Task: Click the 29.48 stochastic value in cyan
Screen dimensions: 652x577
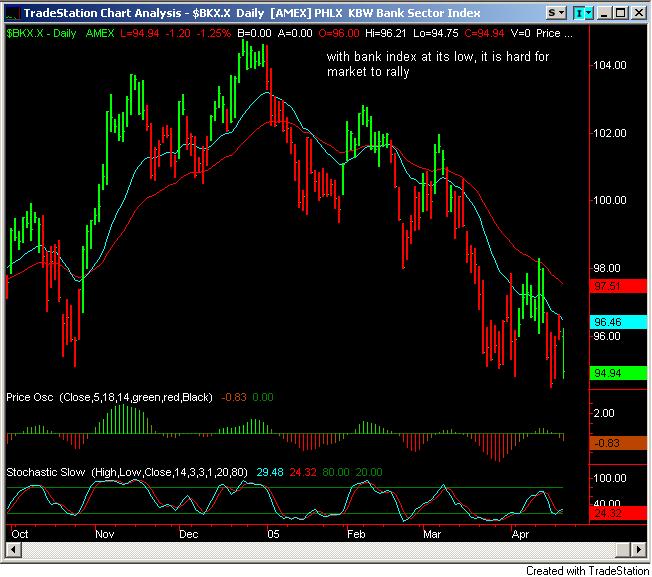Action: coord(270,472)
